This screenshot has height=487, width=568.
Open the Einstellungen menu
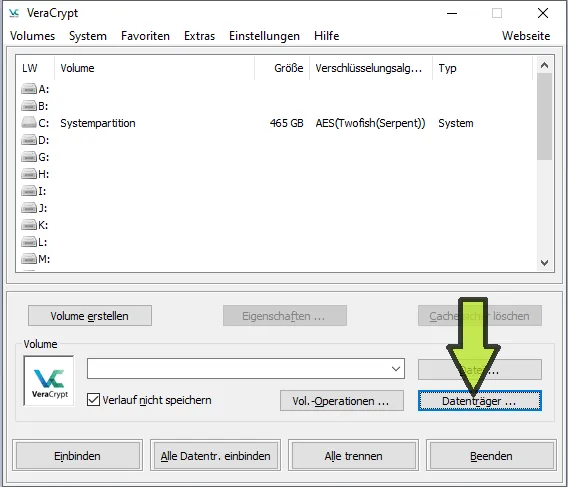[x=264, y=36]
